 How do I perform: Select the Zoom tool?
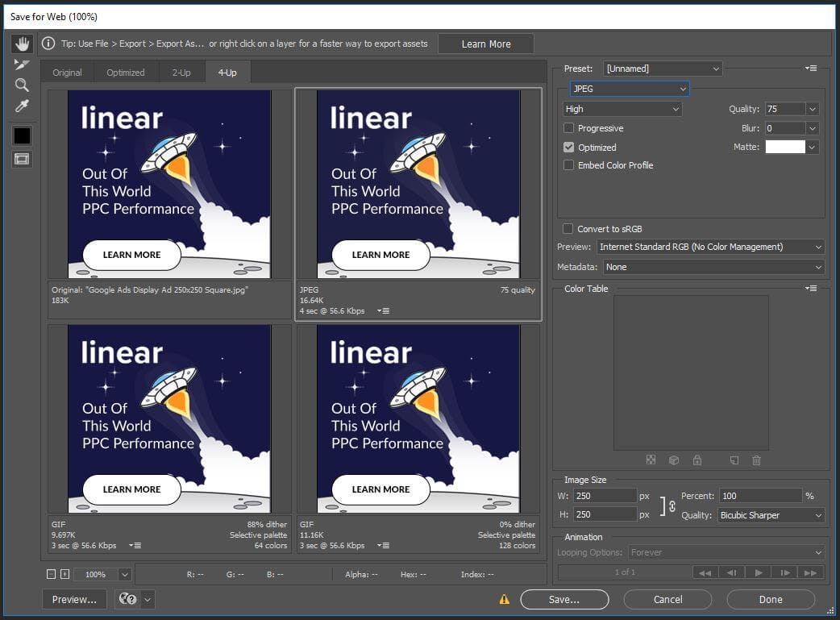pyautogui.click(x=22, y=85)
